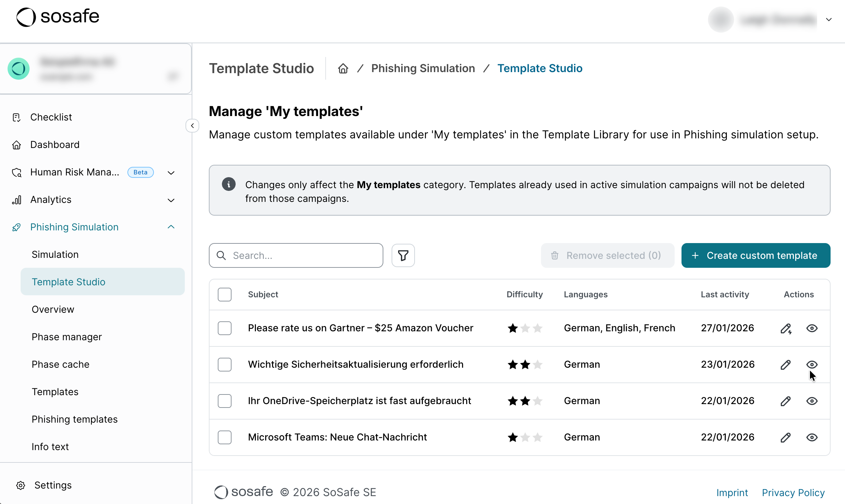Check the Gartner Amazon Voucher row

tap(225, 328)
